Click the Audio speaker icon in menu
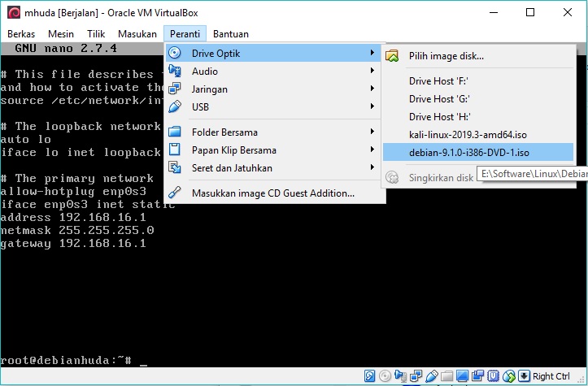Viewport: 588px width, 386px height. click(174, 71)
